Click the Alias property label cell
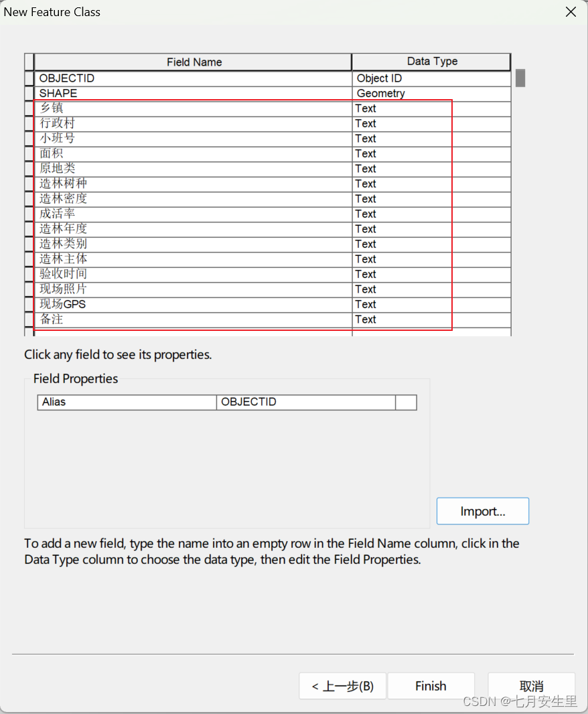 pos(127,402)
